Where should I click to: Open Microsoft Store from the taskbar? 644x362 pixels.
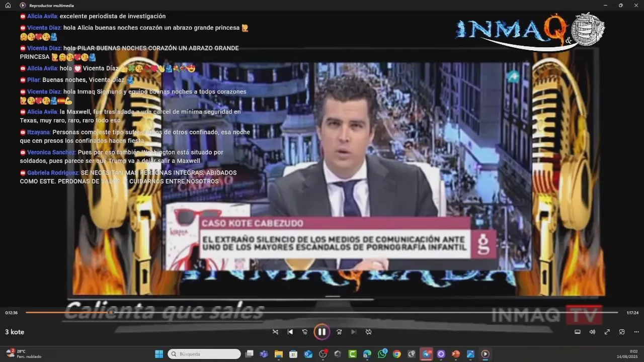point(293,354)
